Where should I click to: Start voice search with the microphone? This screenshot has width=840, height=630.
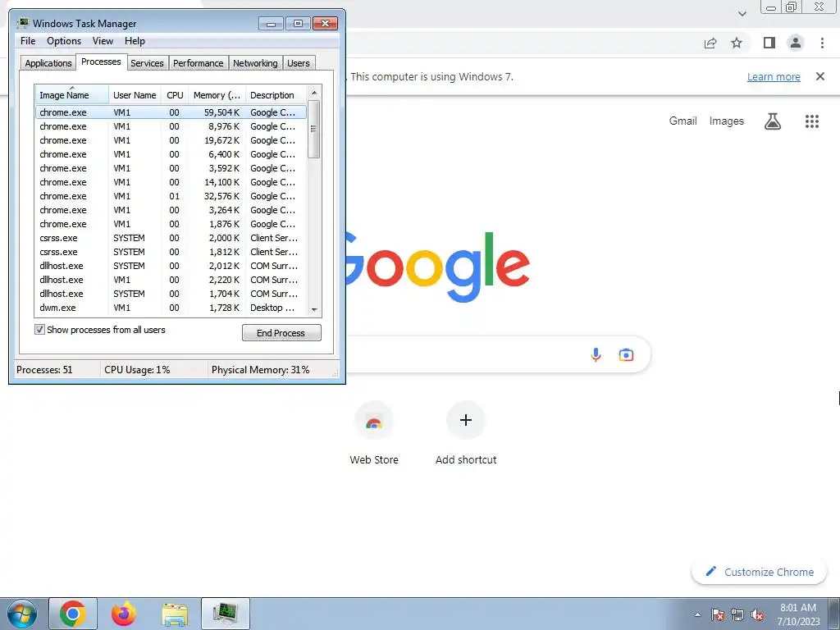[596, 354]
